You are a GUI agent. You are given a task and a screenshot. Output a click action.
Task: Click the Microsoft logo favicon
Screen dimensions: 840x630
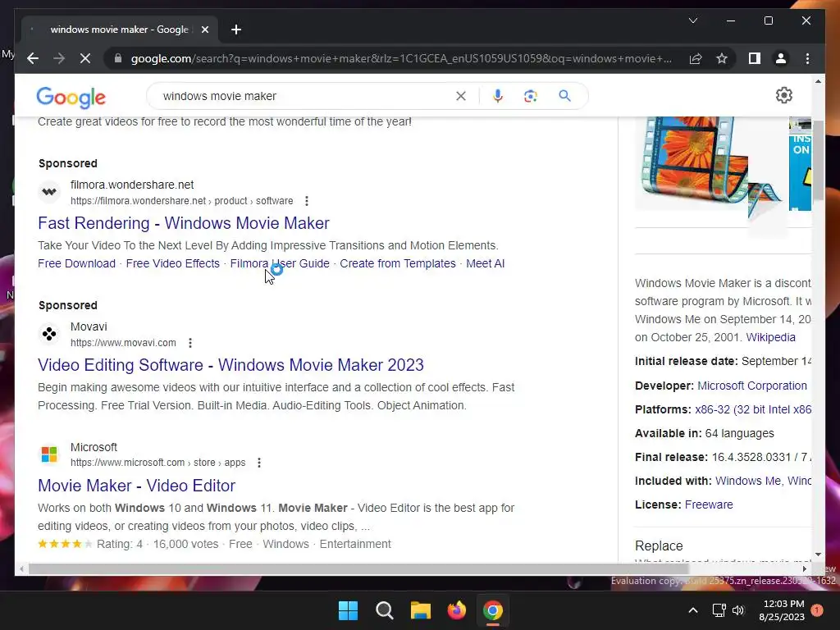click(49, 454)
